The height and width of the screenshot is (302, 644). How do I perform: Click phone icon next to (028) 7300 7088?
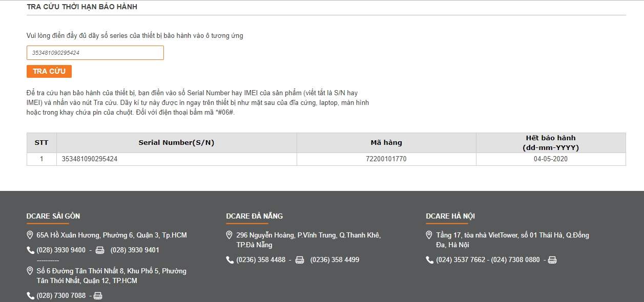(x=30, y=295)
